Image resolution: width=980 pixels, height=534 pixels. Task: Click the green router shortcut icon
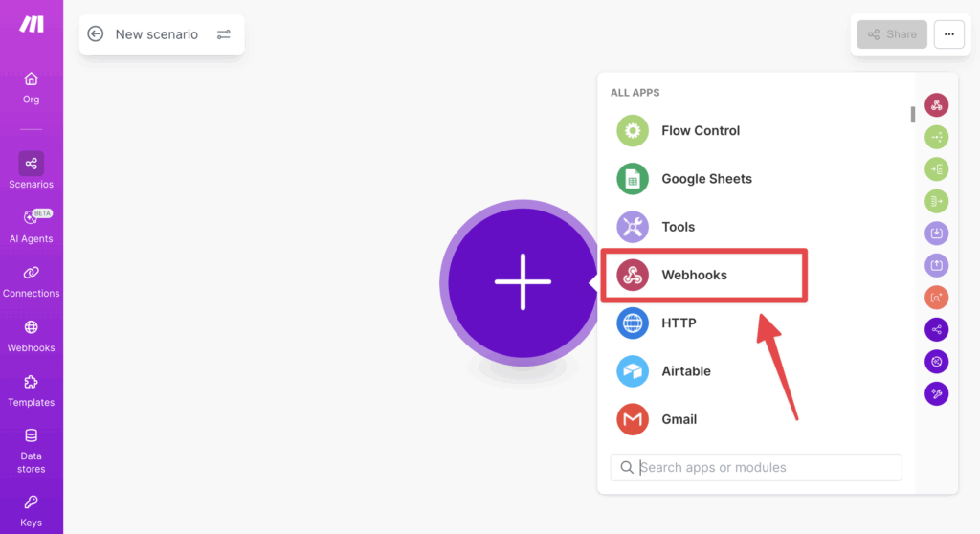[x=936, y=137]
